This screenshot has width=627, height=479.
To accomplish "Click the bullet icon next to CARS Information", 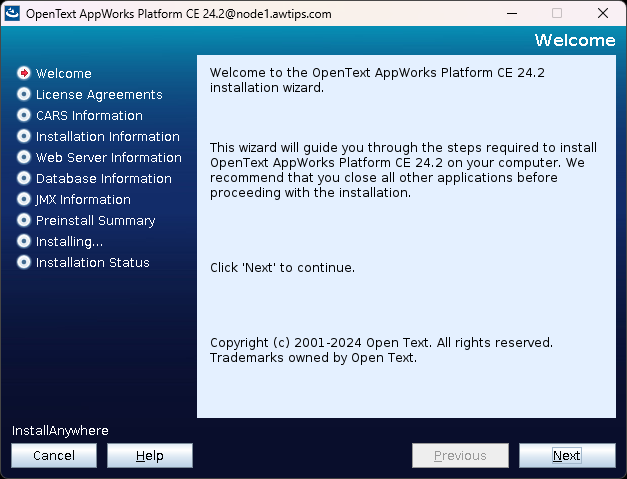I will click(24, 115).
